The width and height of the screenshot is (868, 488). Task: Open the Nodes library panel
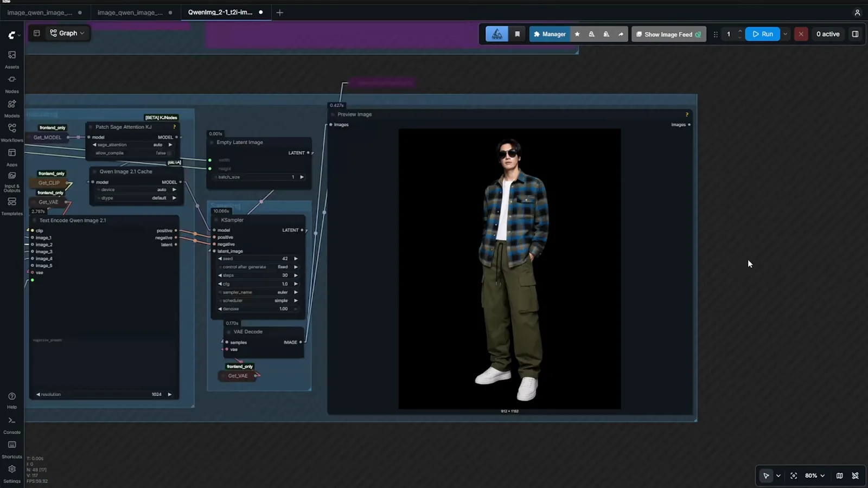pyautogui.click(x=12, y=84)
